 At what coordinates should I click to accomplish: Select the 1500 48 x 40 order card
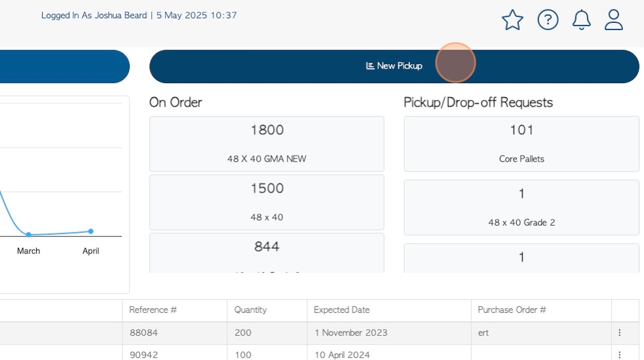point(267,202)
